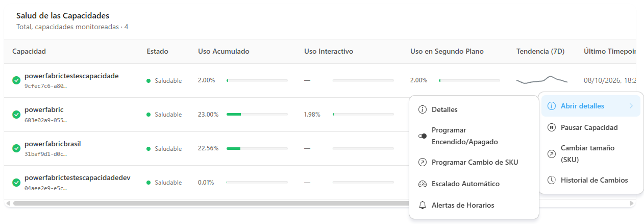This screenshot has height=224, width=644.
Task: Click the Alertas de Horarios bell icon
Action: tap(422, 205)
